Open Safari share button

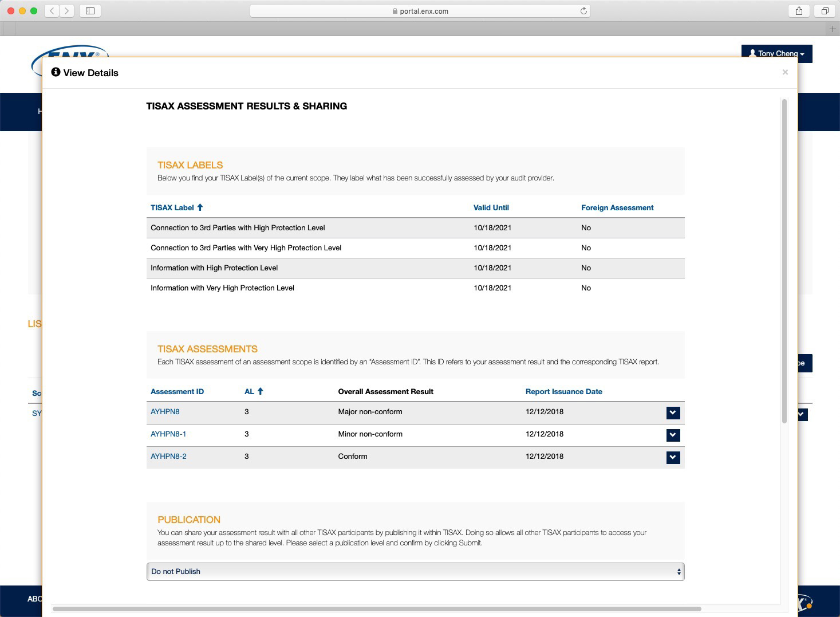pos(799,10)
